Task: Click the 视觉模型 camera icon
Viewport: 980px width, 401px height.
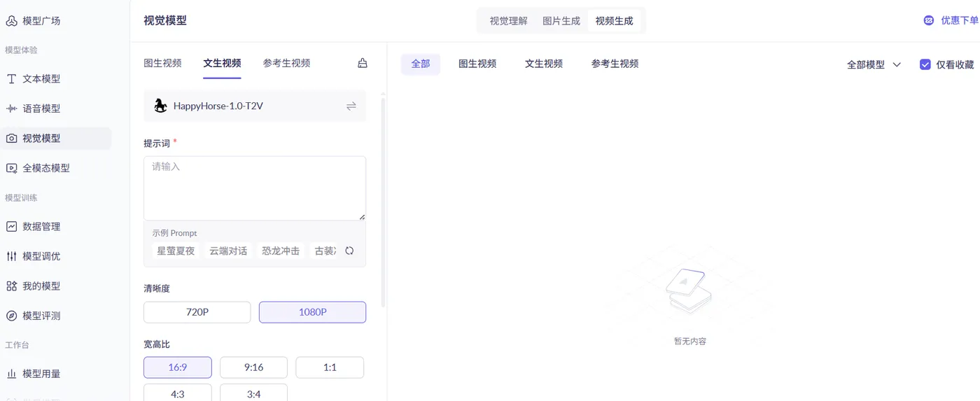Action: tap(11, 139)
